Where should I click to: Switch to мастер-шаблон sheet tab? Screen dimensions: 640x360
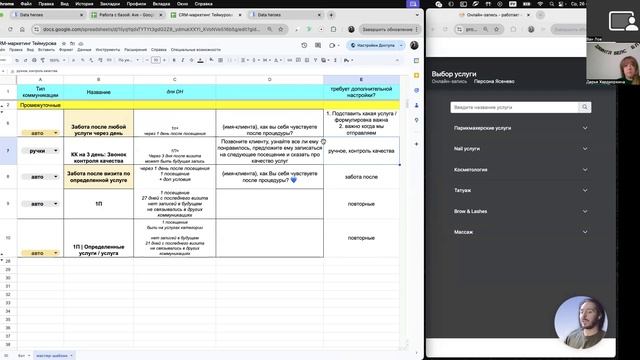pos(54,356)
